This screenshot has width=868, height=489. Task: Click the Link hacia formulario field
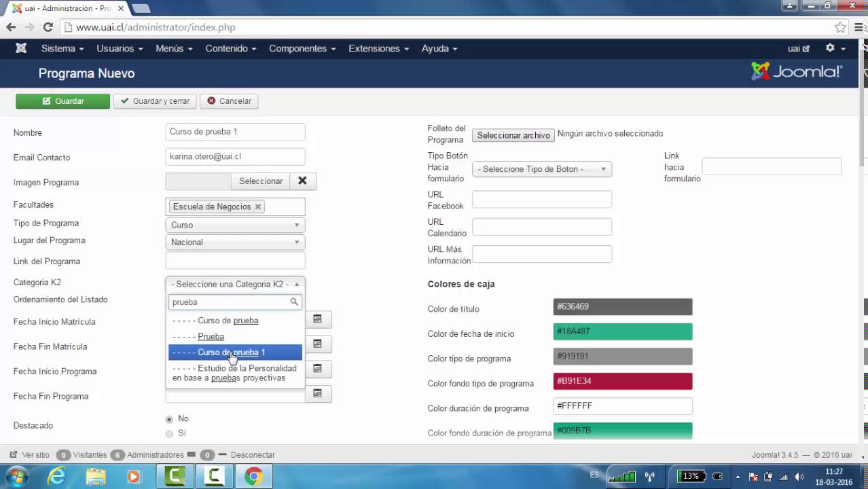click(x=772, y=166)
